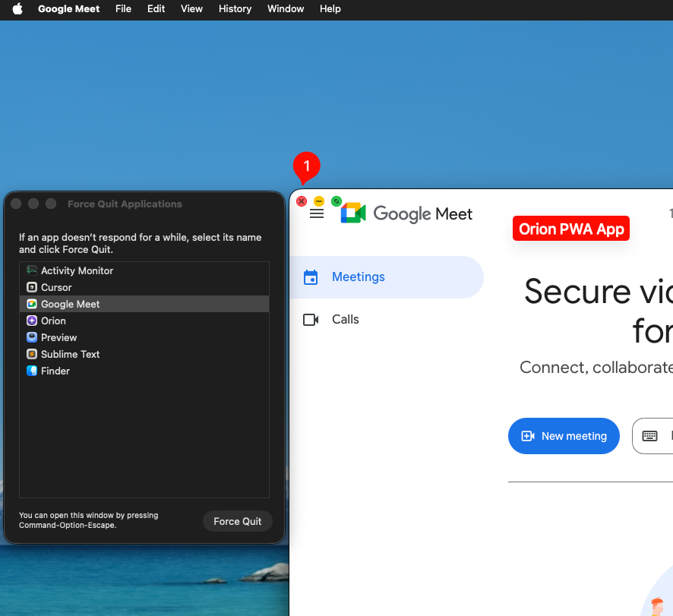Open the Google Meet application menu
This screenshot has width=673, height=616.
[x=69, y=9]
